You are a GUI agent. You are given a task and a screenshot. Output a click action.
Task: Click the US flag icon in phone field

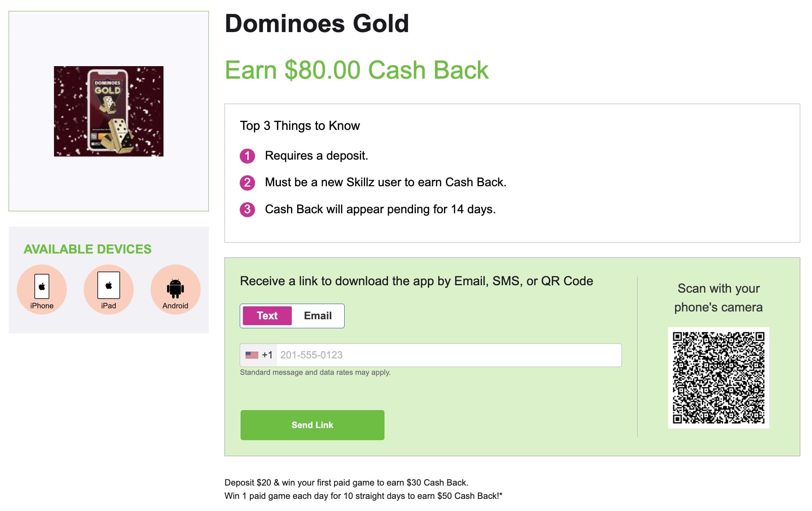tap(252, 354)
